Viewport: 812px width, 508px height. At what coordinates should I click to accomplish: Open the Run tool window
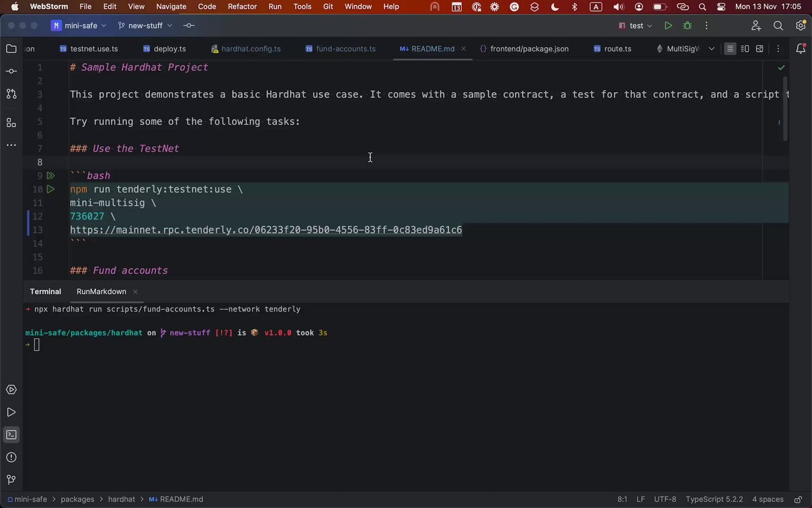tap(11, 412)
